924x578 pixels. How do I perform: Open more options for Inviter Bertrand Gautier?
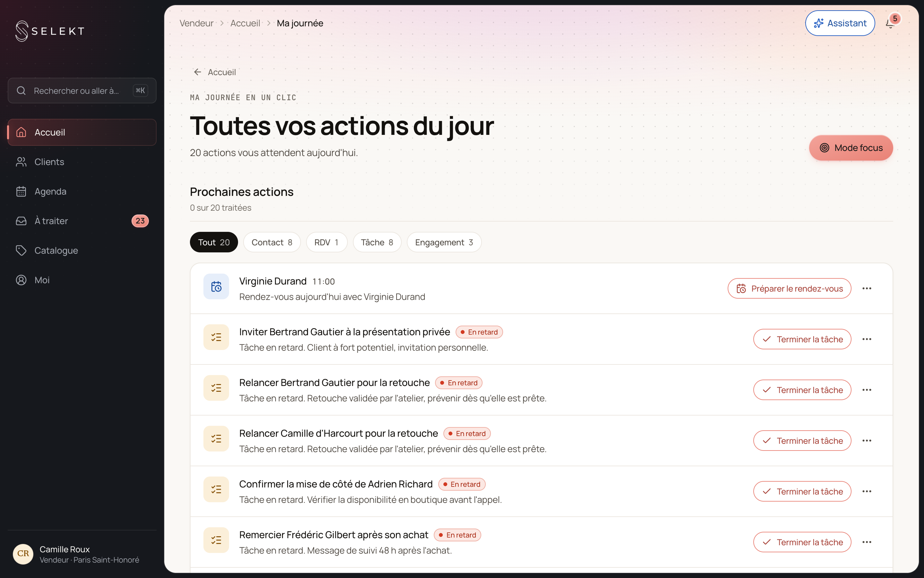tap(867, 339)
